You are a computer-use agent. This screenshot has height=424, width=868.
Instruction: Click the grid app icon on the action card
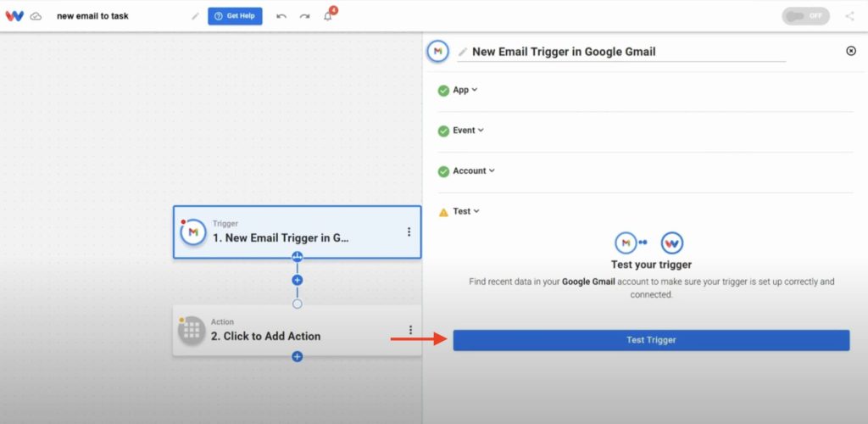192,331
